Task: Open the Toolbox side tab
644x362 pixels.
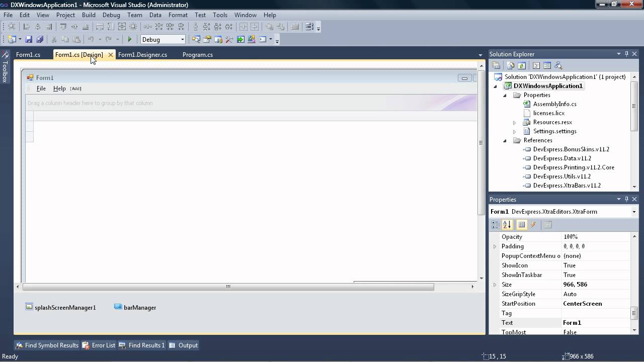Action: coord(5,67)
